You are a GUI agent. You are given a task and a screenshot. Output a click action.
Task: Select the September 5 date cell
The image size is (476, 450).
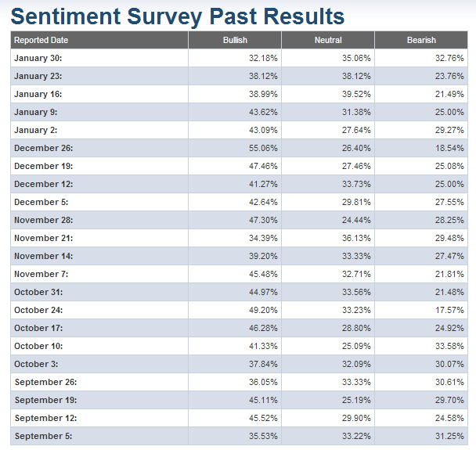coord(42,436)
